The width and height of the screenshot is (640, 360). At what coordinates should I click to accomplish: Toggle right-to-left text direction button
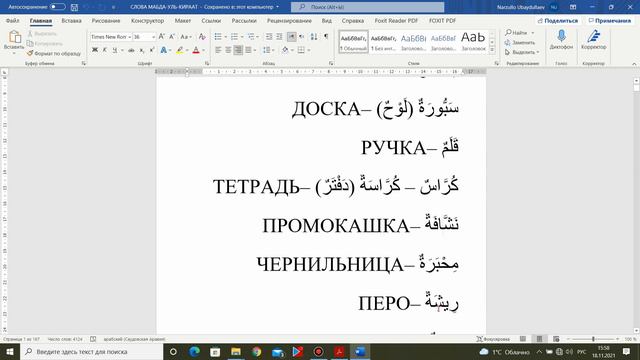coord(302,37)
